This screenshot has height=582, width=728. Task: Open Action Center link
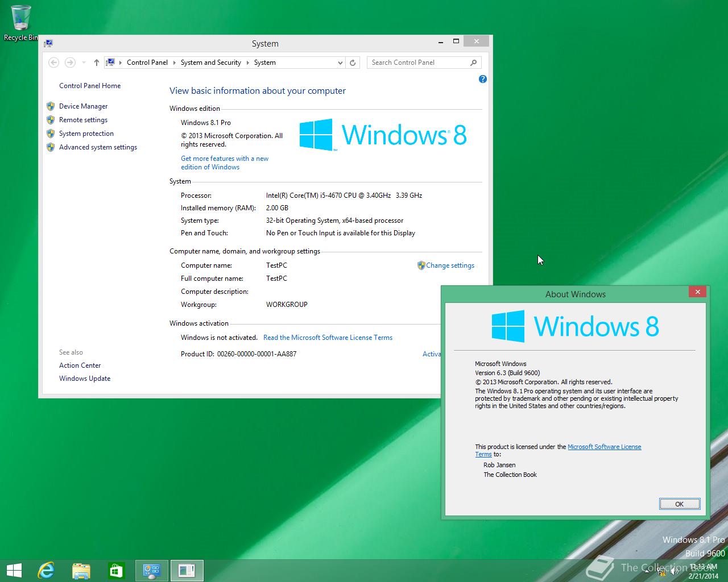(x=80, y=365)
